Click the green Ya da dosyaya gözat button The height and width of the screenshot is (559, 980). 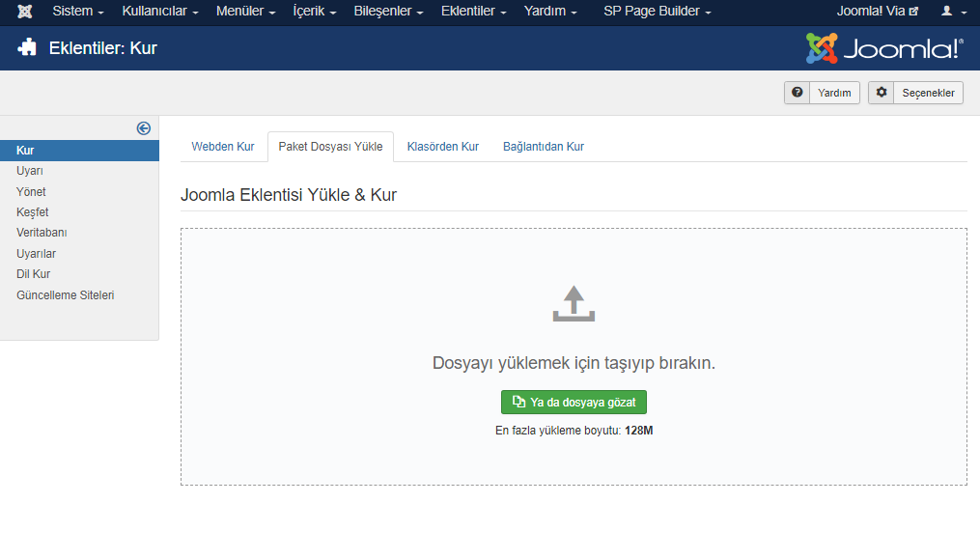click(574, 403)
